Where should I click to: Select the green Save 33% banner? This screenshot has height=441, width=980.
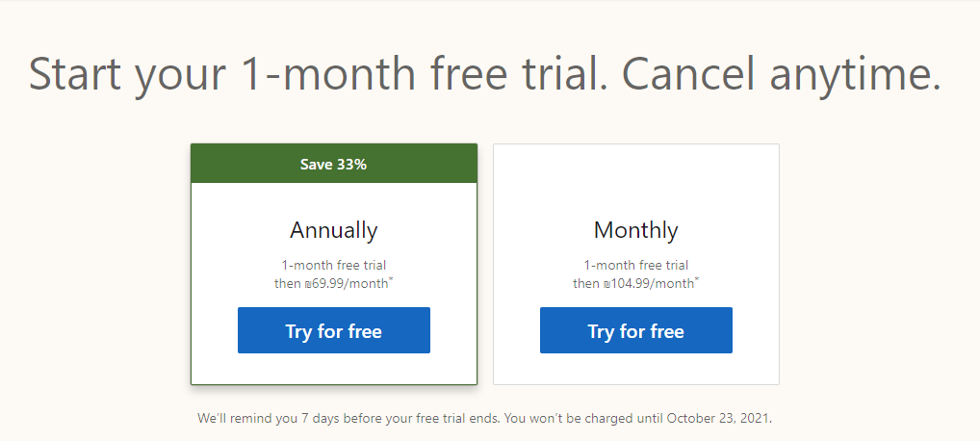coord(334,164)
